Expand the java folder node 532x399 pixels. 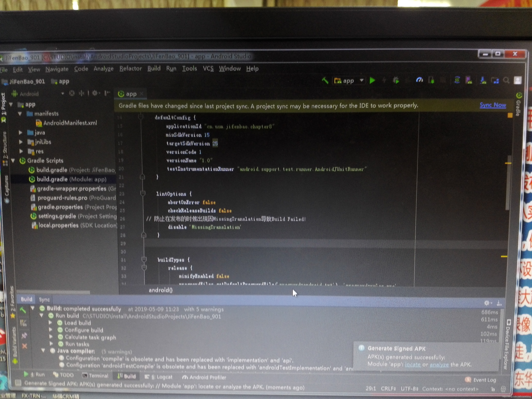click(21, 132)
